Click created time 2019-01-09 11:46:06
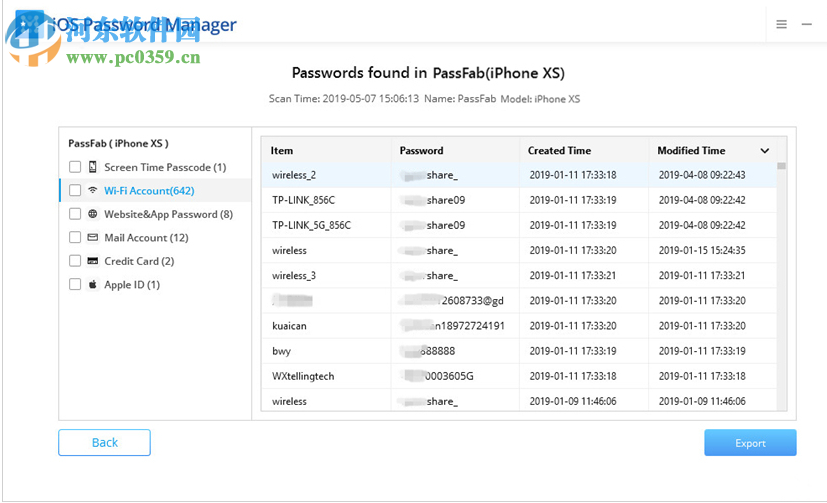Image resolution: width=827 pixels, height=503 pixels. tap(573, 401)
